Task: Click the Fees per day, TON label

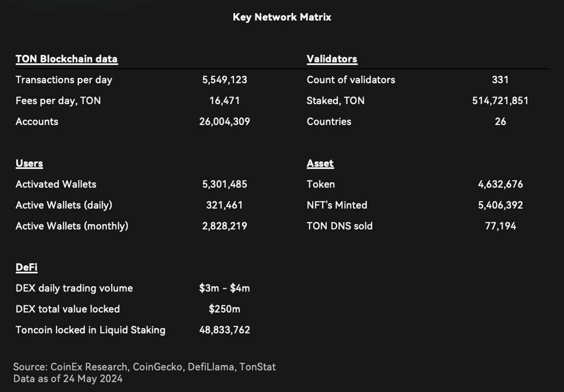Action: tap(58, 101)
